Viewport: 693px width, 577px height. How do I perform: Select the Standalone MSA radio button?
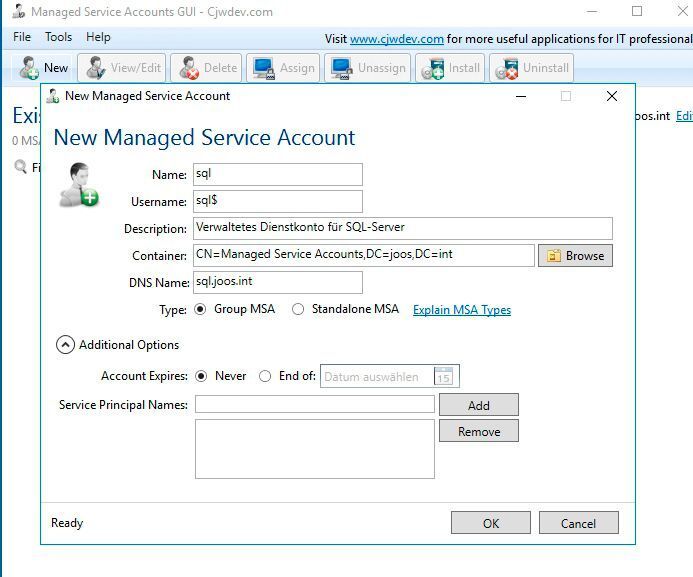click(x=298, y=310)
